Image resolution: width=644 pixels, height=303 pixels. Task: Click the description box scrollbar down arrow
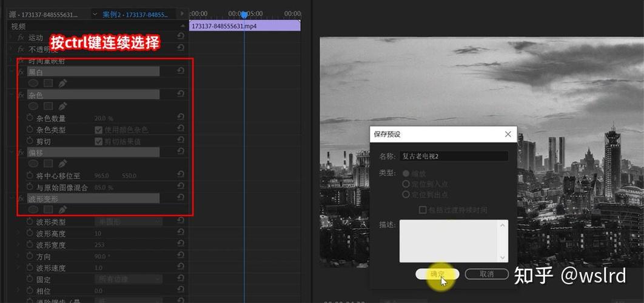503,258
